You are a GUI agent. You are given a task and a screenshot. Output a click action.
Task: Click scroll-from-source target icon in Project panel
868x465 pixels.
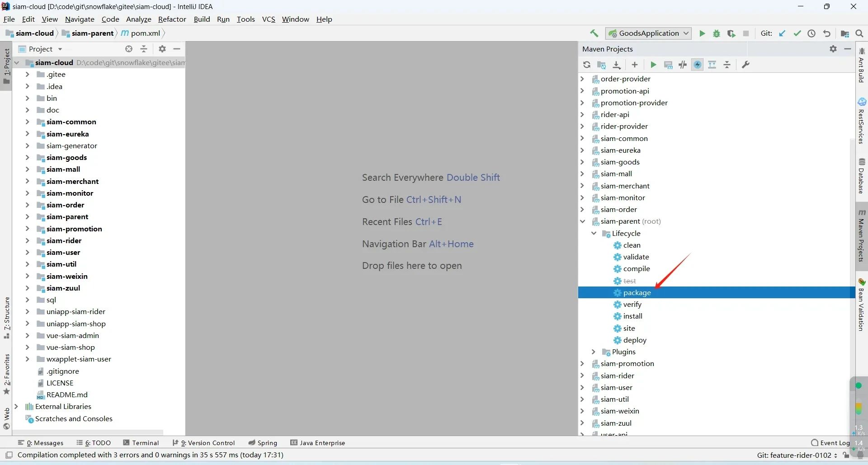click(129, 49)
